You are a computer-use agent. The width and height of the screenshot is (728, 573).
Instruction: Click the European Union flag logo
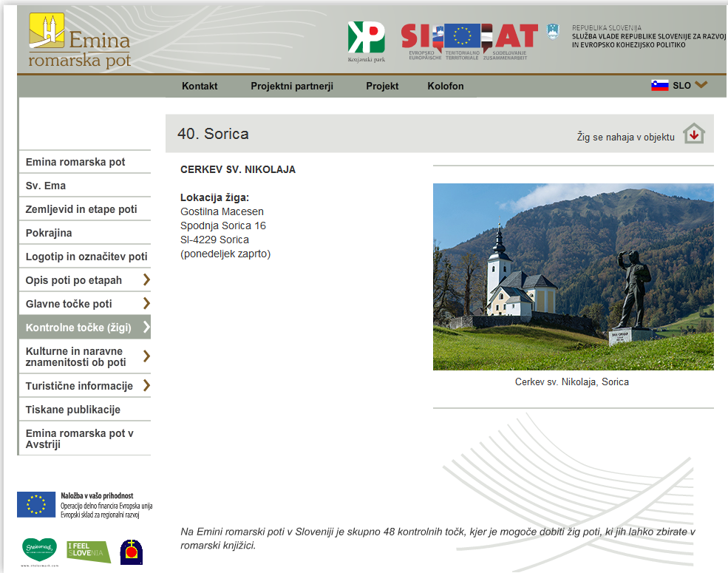coord(36,505)
